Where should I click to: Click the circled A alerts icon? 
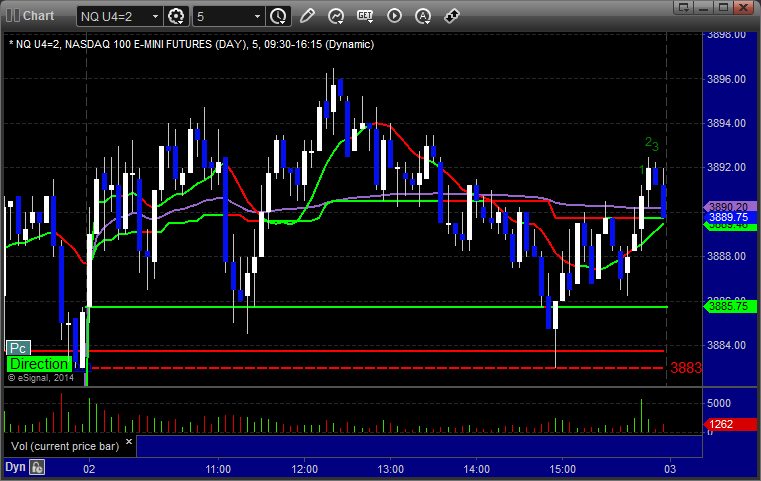[x=423, y=16]
